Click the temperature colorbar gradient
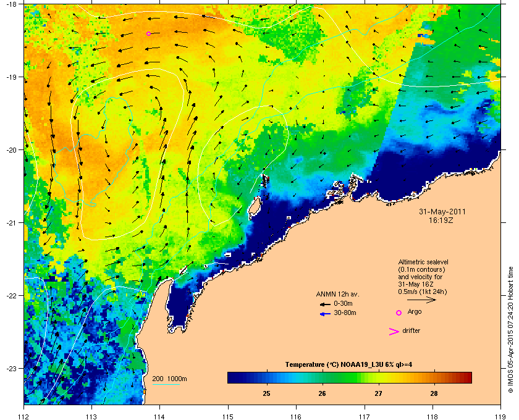Viewport: 519px width, 420px height. 350,377
